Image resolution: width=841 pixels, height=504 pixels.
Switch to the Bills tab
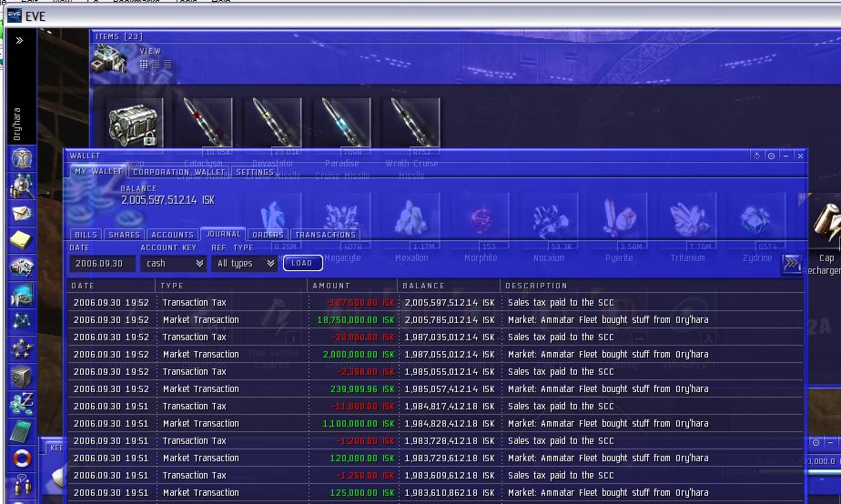click(86, 235)
